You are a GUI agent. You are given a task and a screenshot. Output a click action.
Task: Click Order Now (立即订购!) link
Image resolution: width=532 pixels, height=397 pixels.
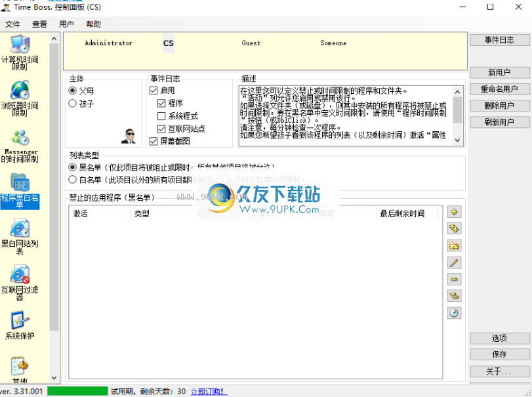209,392
